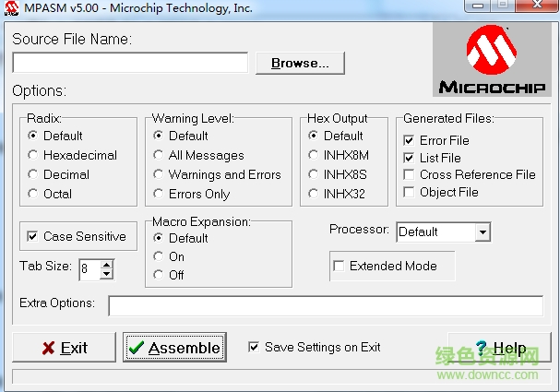Viewport: 560px width, 392px height.
Task: Uncheck Save Settings on Exit
Action: tap(254, 347)
